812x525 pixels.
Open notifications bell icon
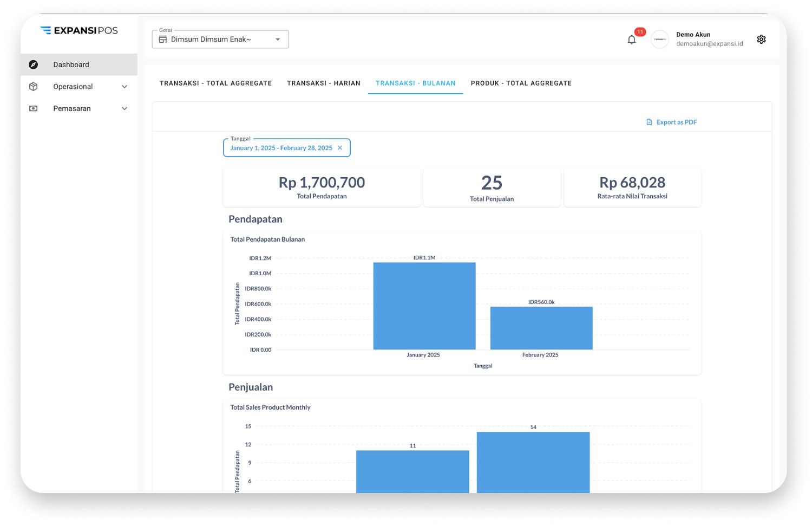[x=631, y=40]
